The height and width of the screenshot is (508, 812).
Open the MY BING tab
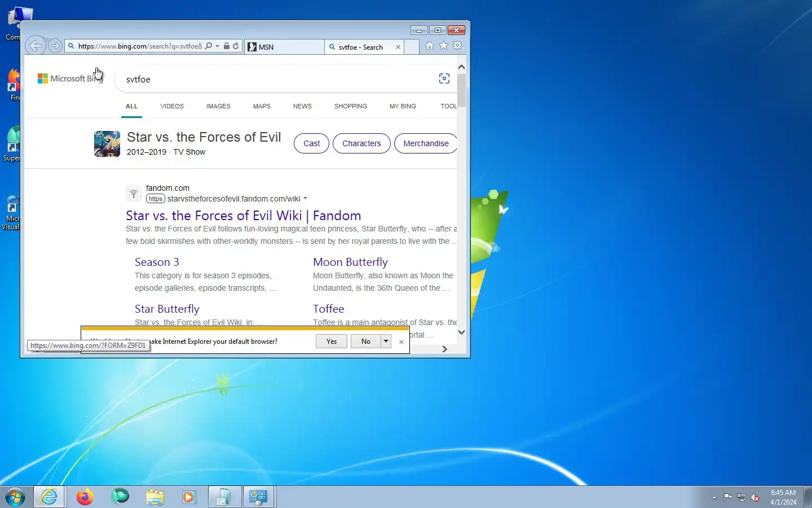click(403, 106)
